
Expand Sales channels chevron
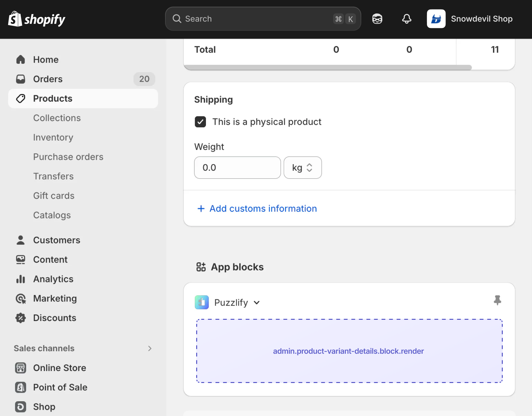click(x=150, y=348)
